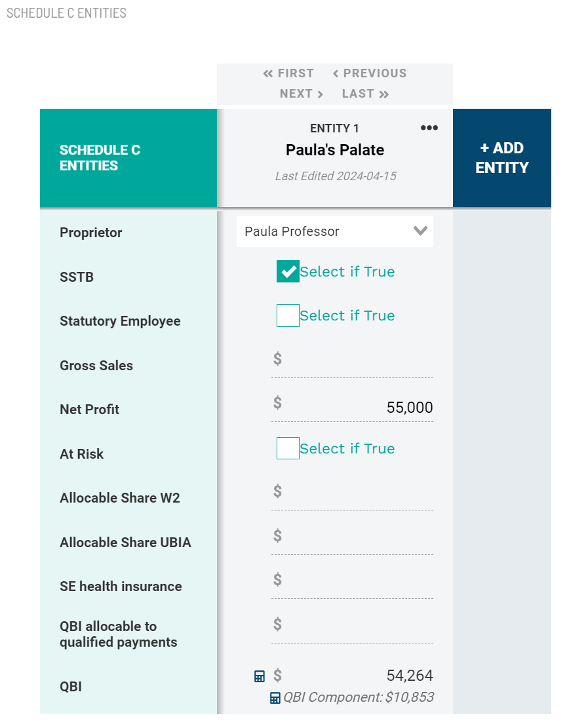
Task: Check the At Risk checkbox
Action: pyautogui.click(x=288, y=448)
